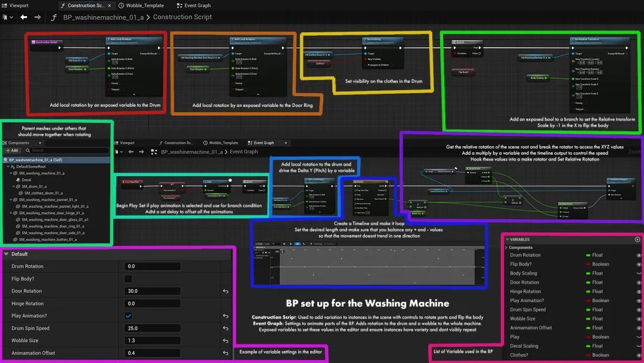
Task: Switch to Viewport tab in the Event Graph editor
Action: click(124, 143)
